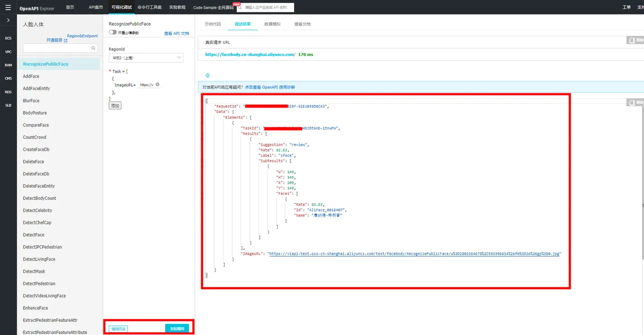Select DeleteFace in API list
This screenshot has height=335, width=644.
(x=34, y=162)
